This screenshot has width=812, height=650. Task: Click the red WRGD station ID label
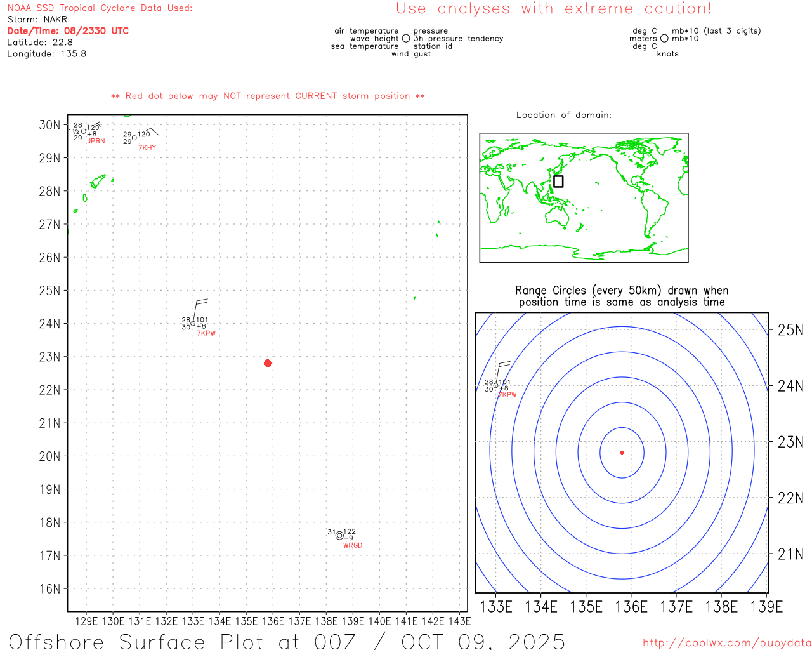tap(353, 546)
